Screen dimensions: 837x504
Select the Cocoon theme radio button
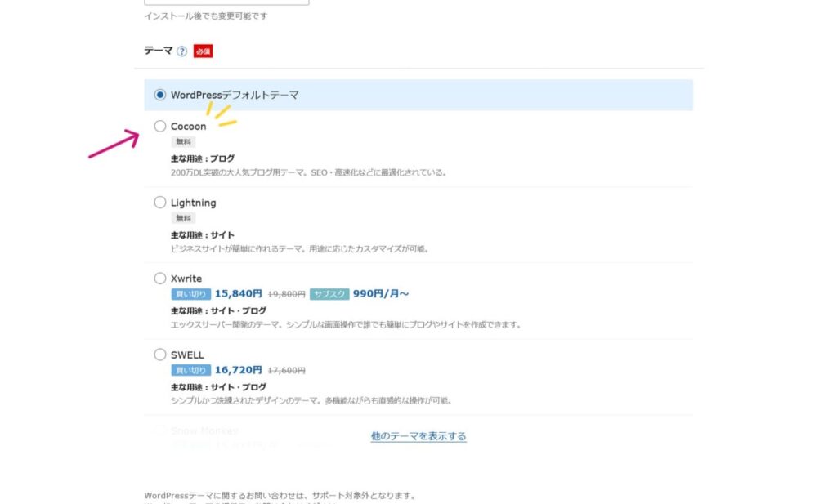coord(159,126)
